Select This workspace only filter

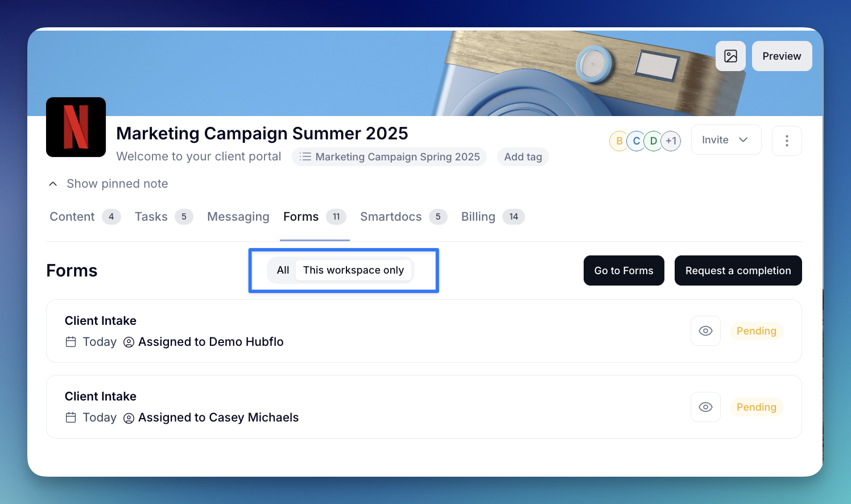click(353, 270)
